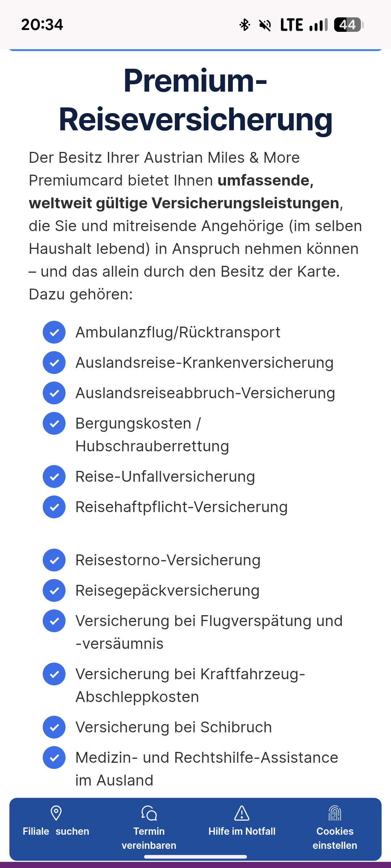
Task: Select Hilfe im Notfall menu item
Action: pos(242,831)
